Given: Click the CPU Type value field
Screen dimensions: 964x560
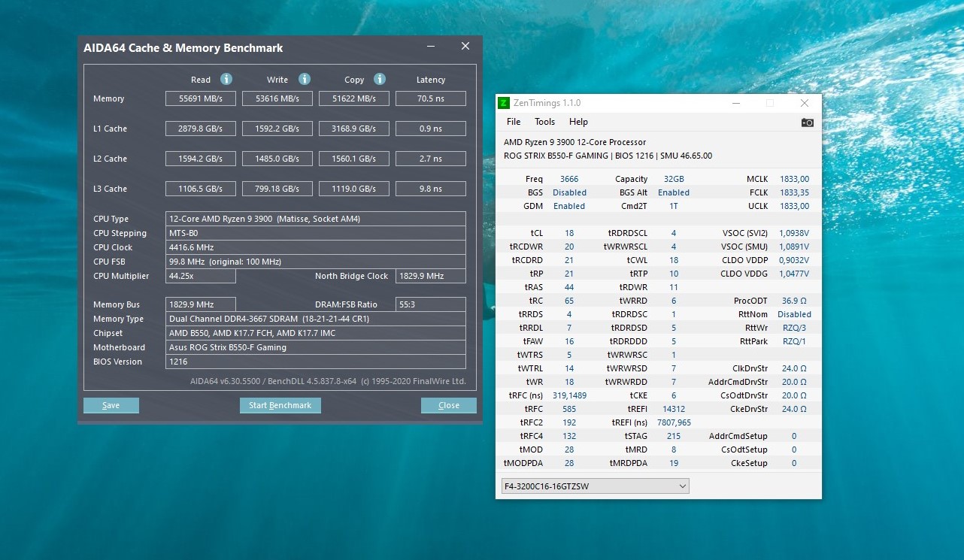Looking at the screenshot, I should click(x=315, y=219).
